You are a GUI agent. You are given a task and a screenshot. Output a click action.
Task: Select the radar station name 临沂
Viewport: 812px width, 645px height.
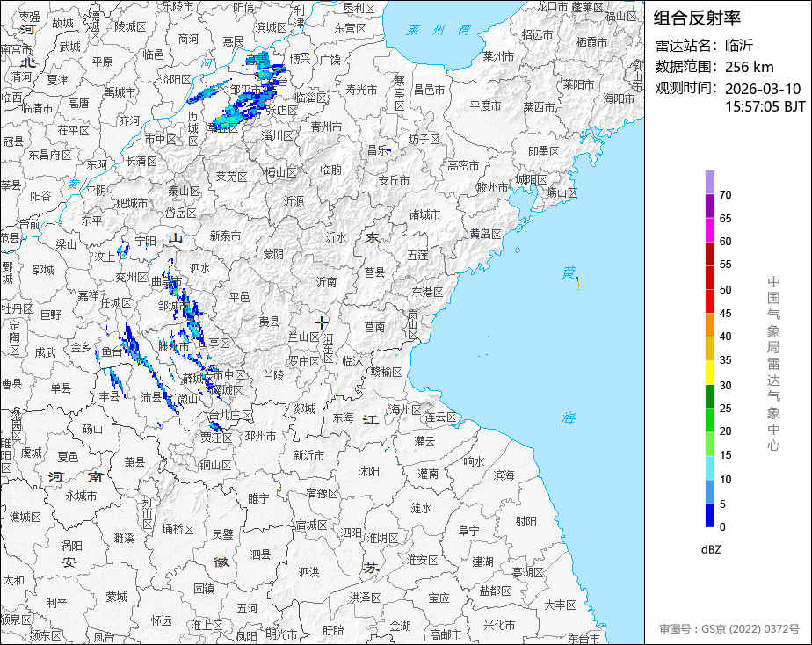point(738,46)
